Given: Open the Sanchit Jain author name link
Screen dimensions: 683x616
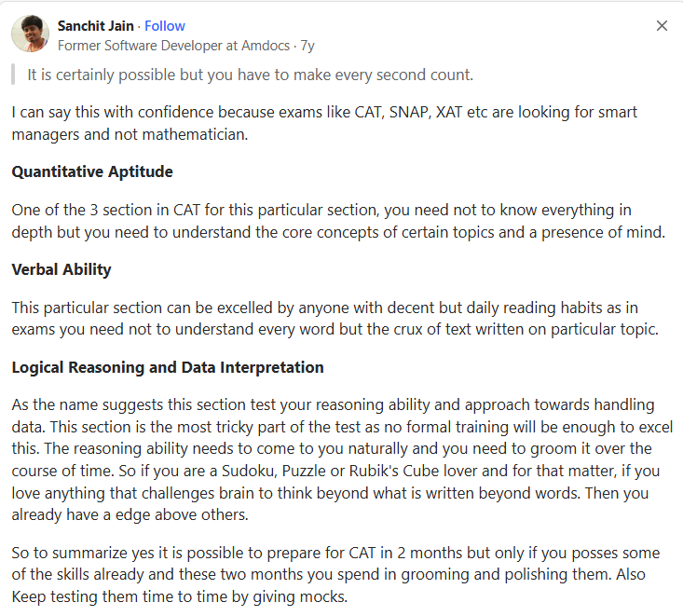Looking at the screenshot, I should pyautogui.click(x=96, y=26).
